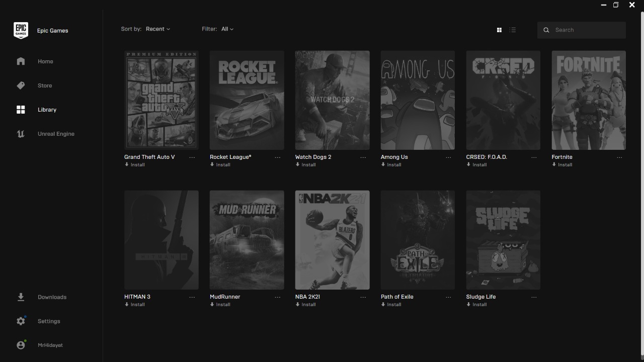
Task: Open the Store tag icon
Action: coord(21,85)
